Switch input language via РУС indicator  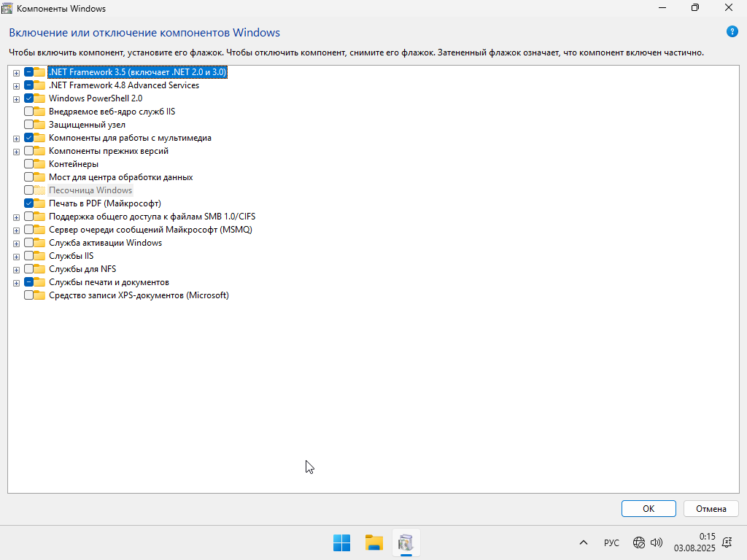pyautogui.click(x=611, y=542)
